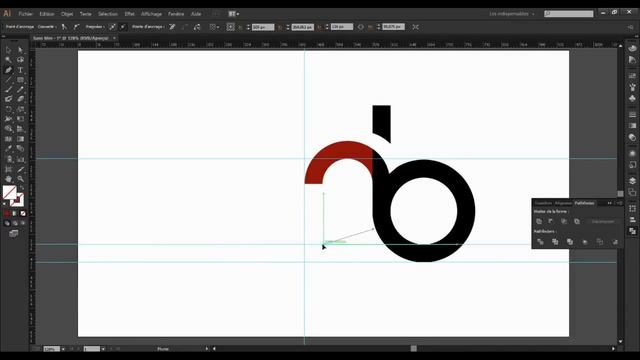Open the Layers panel icon in right dock

click(x=632, y=181)
